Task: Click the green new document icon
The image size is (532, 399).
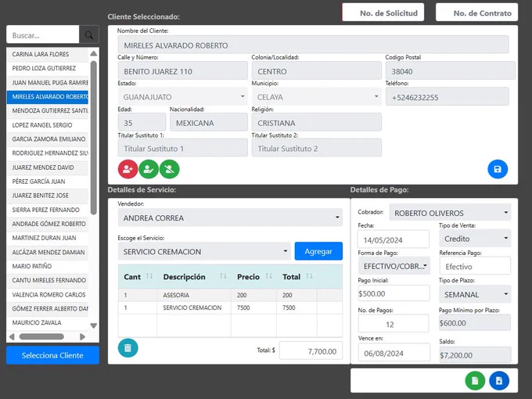Action: point(475,381)
